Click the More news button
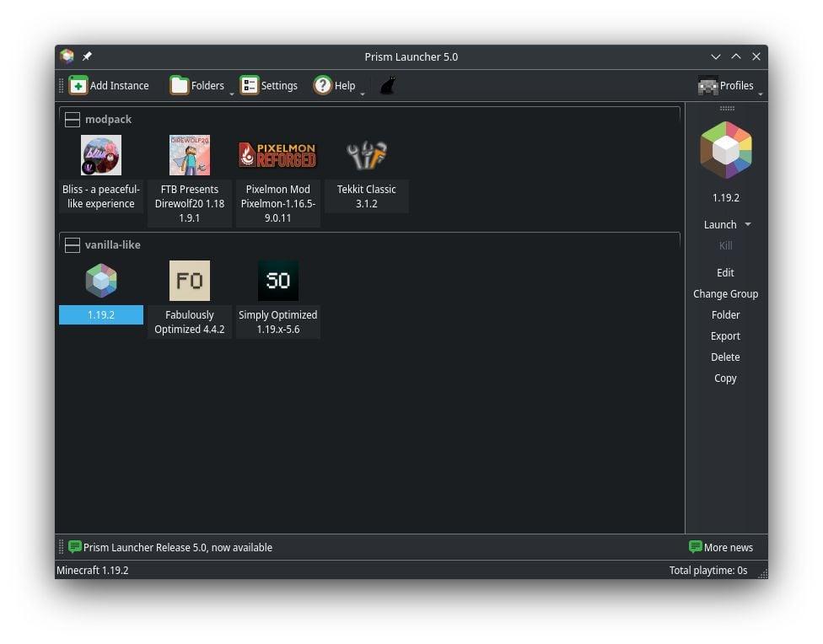This screenshot has width=823, height=644. (x=721, y=547)
